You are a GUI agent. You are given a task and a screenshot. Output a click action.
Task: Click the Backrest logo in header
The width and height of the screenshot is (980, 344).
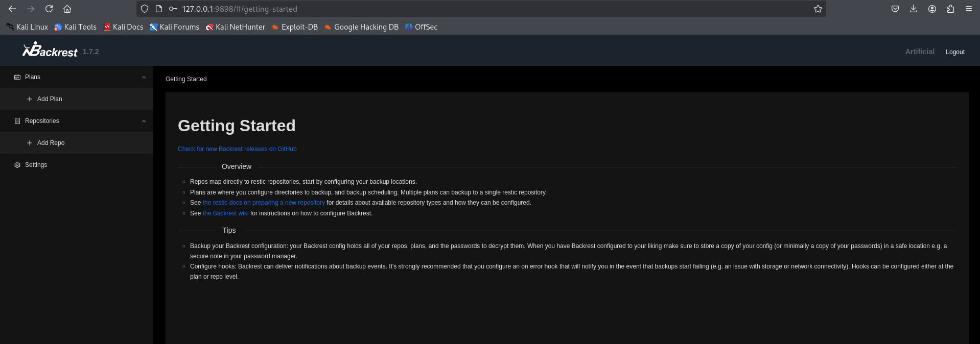50,51
